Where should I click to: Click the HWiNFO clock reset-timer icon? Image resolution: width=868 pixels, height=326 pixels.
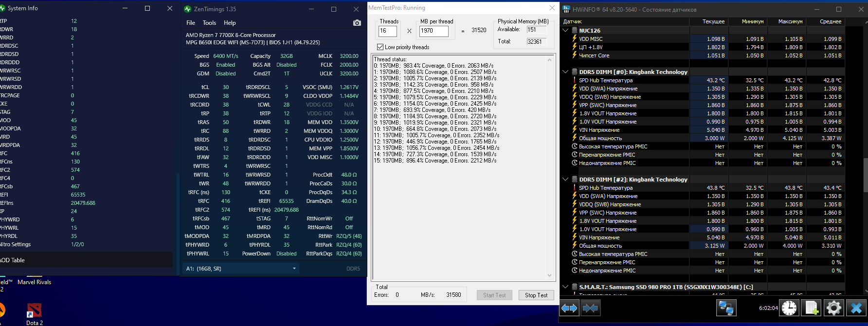tap(789, 308)
